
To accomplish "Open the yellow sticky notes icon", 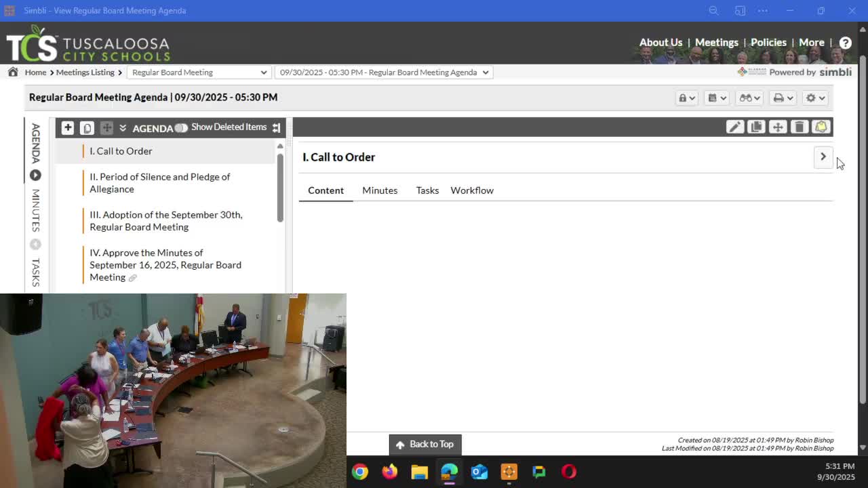I will point(821,127).
